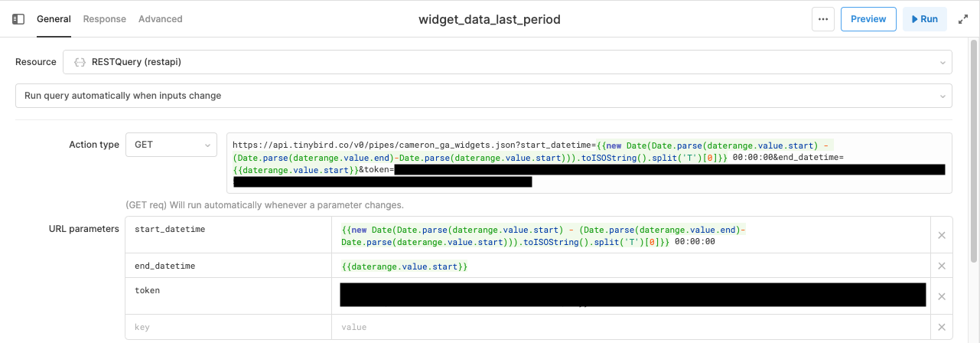Click the empty key input field
980x343 pixels.
coord(228,327)
